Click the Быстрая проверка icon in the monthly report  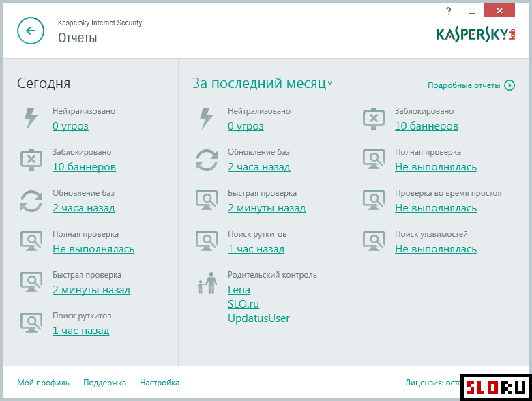point(206,200)
